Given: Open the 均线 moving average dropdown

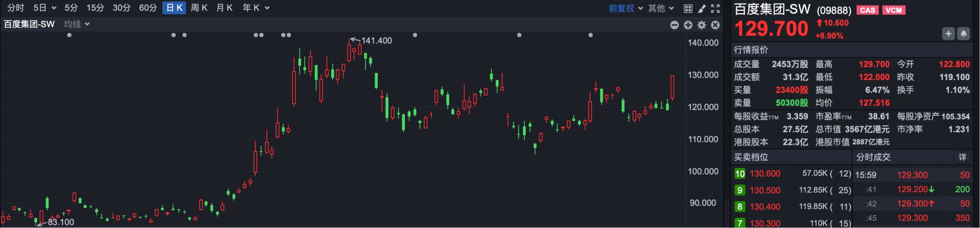Looking at the screenshot, I should pos(77,24).
